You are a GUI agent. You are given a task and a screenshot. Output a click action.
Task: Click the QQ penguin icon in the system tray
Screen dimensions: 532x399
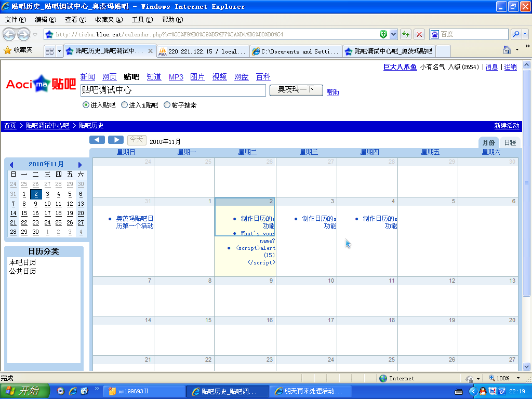483,392
